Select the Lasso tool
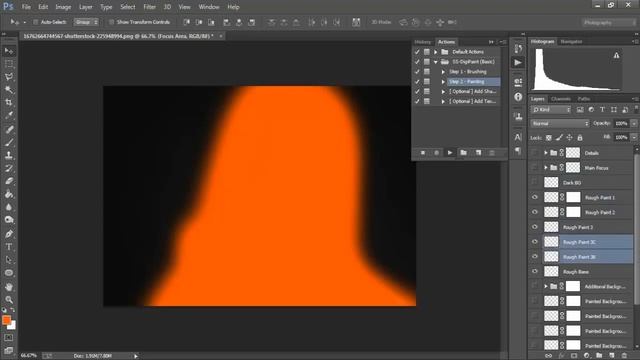The height and width of the screenshot is (360, 640). pos(9,77)
